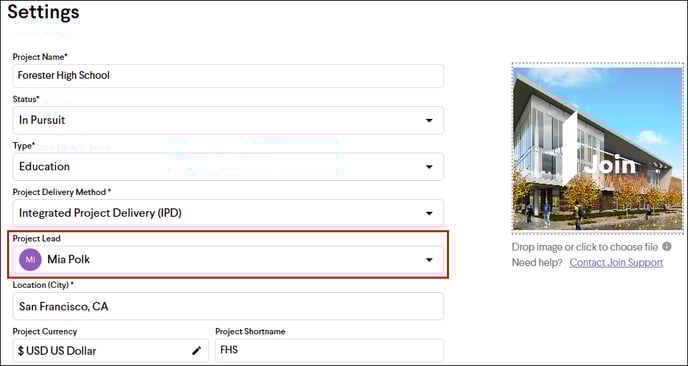Click the Settings page heading
This screenshot has width=688, height=366.
pos(43,11)
